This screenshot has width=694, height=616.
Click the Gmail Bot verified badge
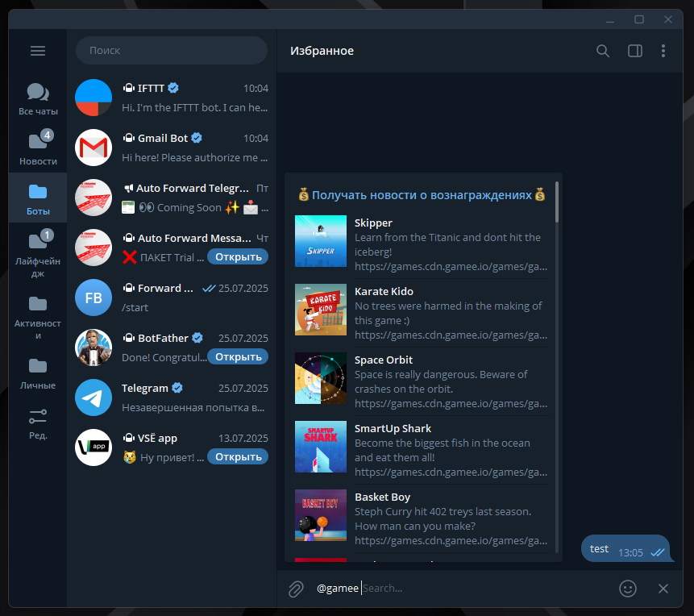point(197,138)
